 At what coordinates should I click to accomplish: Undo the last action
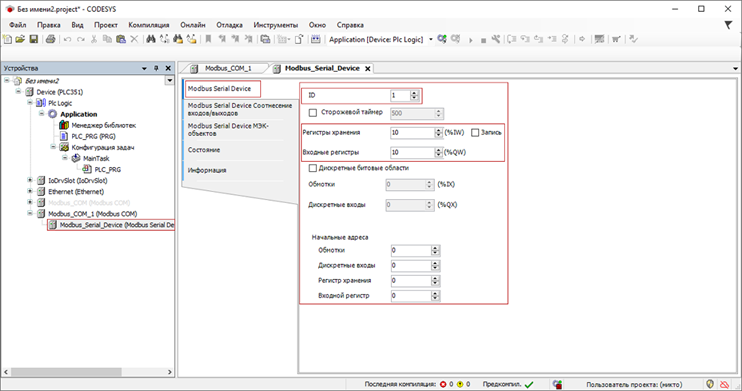pyautogui.click(x=67, y=39)
